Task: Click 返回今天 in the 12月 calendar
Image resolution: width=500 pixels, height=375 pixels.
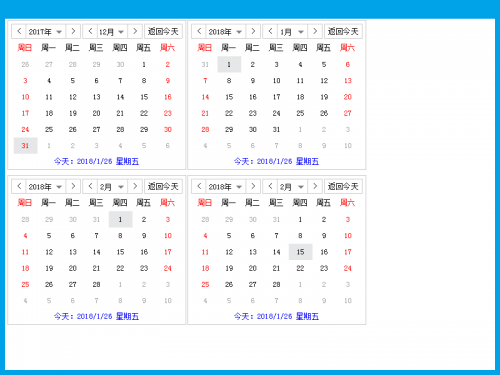Action: point(163,31)
